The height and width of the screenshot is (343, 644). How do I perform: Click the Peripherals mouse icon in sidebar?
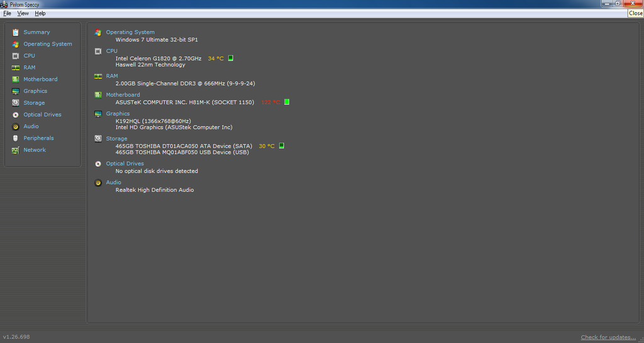(16, 138)
